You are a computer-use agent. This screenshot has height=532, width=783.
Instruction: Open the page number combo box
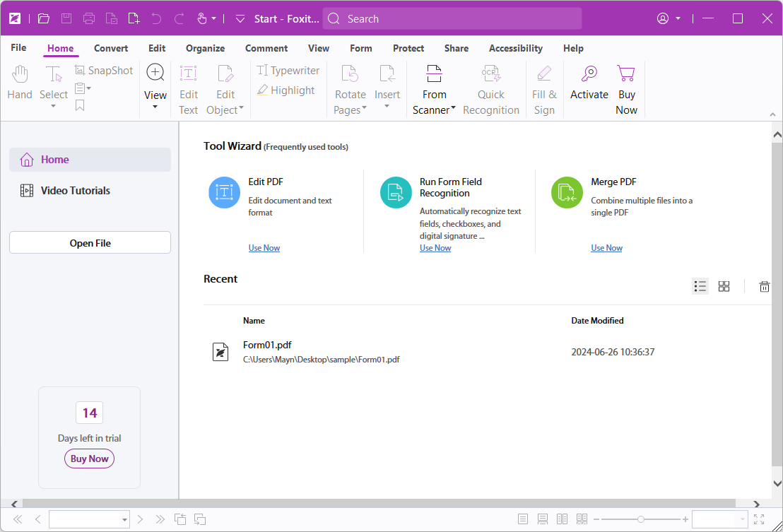tap(88, 519)
